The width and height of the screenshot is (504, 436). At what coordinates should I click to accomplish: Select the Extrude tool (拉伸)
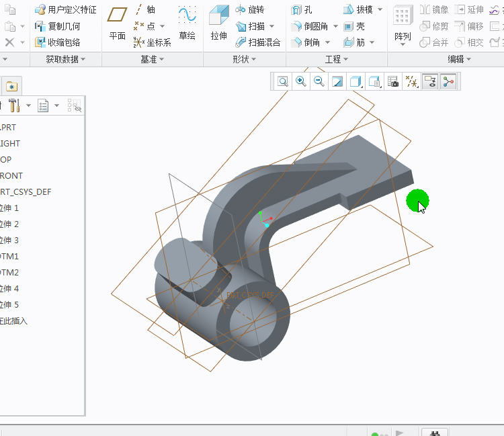(219, 24)
